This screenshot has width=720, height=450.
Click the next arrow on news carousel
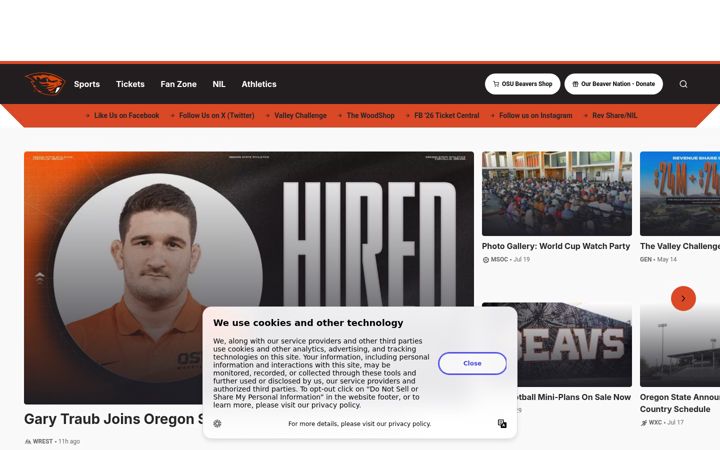pos(683,298)
